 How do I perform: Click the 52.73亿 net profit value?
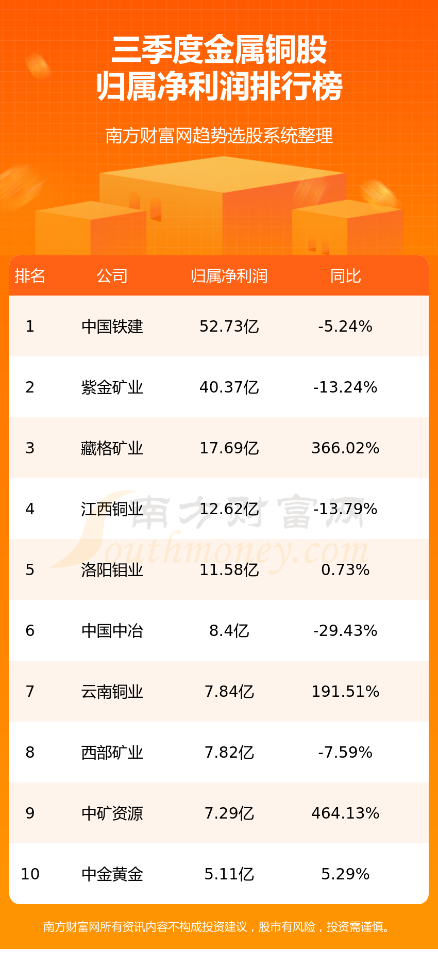229,326
